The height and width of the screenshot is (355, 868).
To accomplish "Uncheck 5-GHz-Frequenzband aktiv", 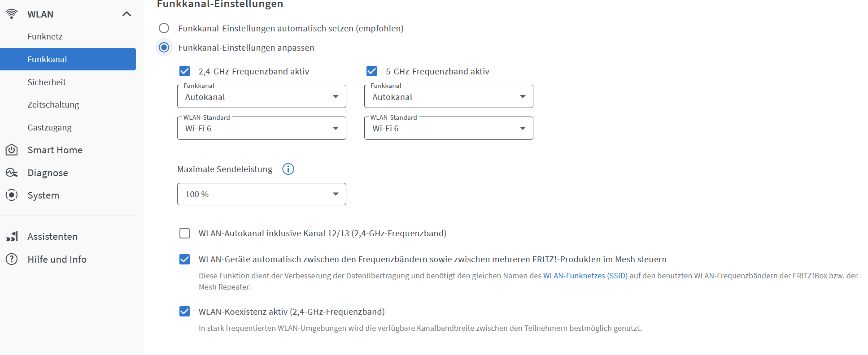I will pyautogui.click(x=372, y=71).
